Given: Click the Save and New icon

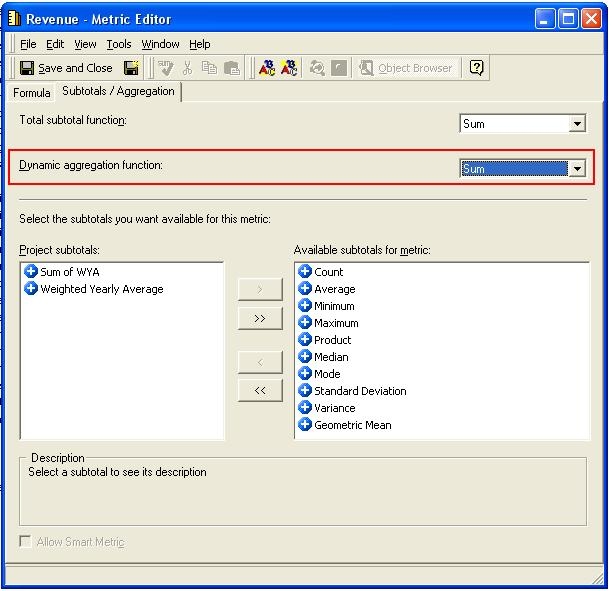Looking at the screenshot, I should pyautogui.click(x=131, y=68).
